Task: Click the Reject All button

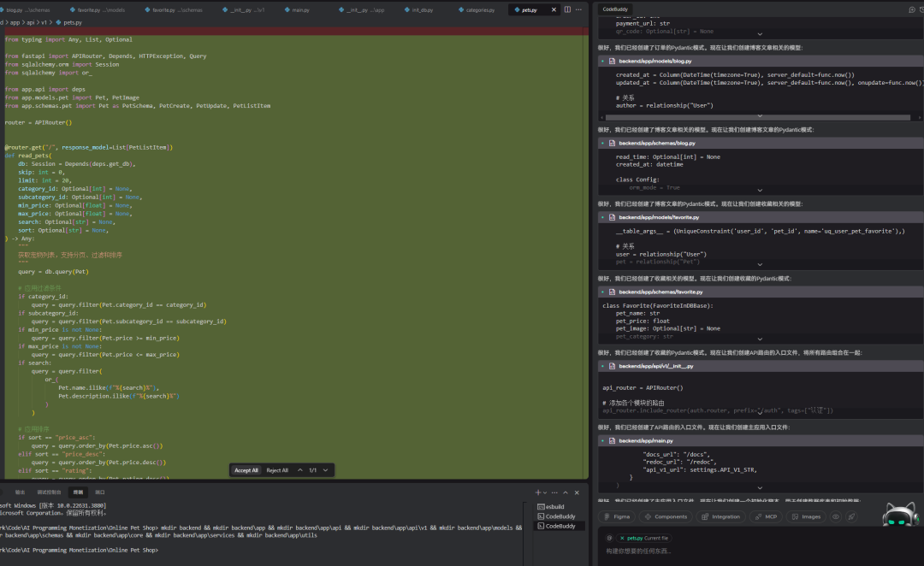Action: click(x=277, y=470)
